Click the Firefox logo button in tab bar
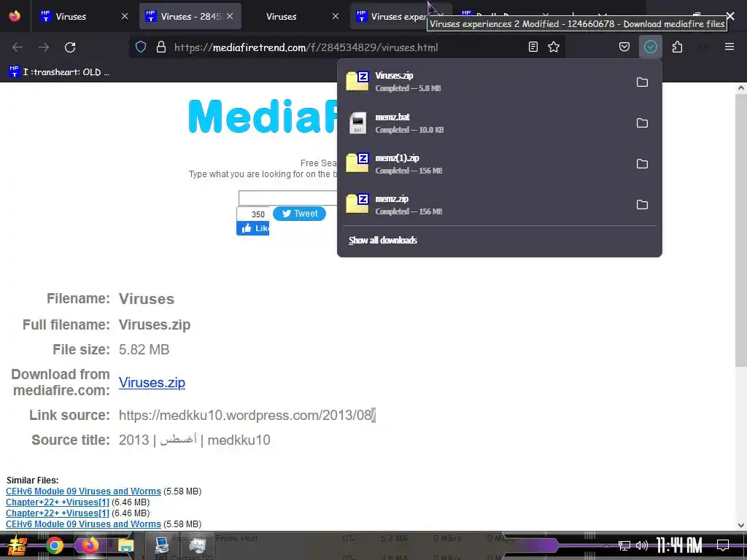 coord(15,16)
